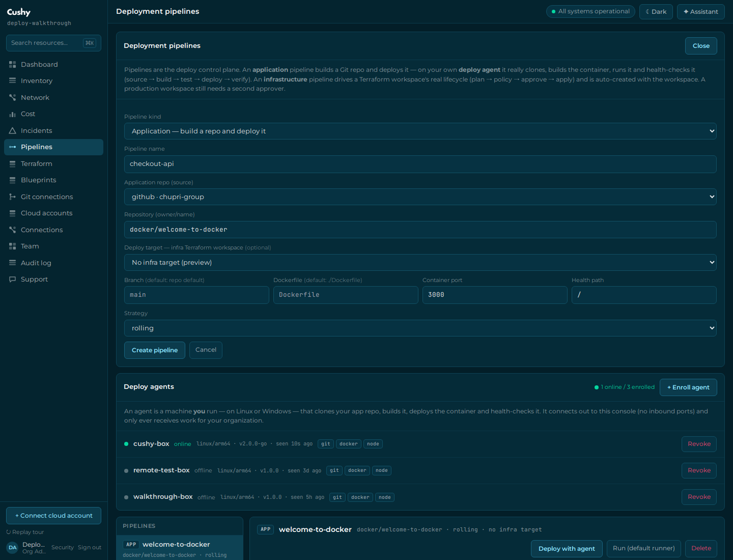Click the Incidents triangle icon
The height and width of the screenshot is (560, 733).
[x=13, y=131]
